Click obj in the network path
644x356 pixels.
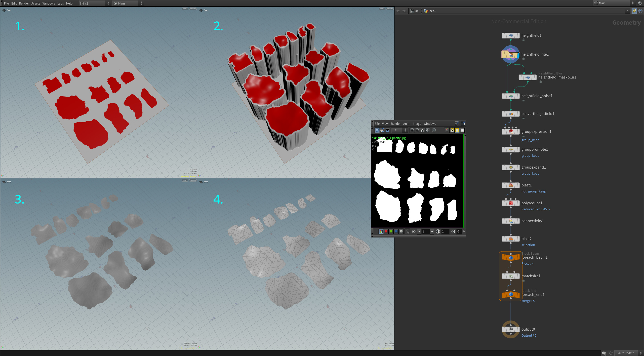pos(417,11)
